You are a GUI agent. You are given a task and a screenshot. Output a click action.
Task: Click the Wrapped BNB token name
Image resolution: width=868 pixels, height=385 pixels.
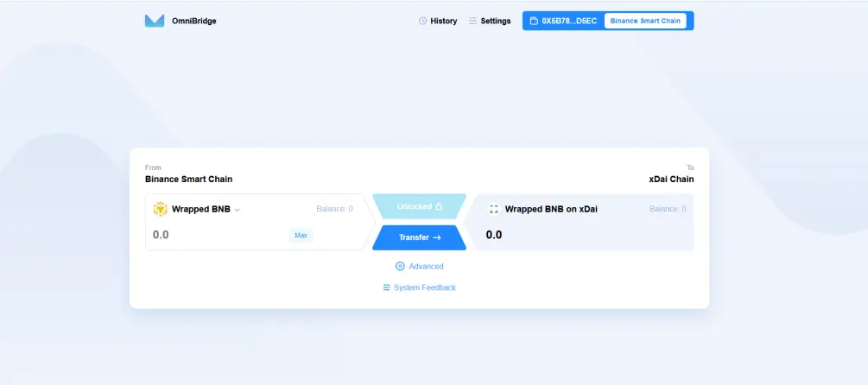click(x=201, y=209)
